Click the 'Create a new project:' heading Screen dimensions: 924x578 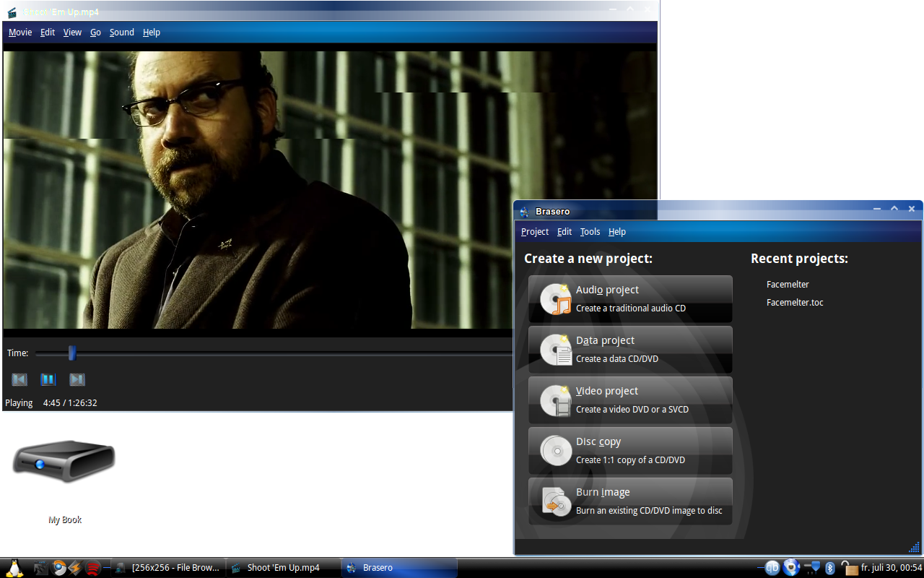coord(588,259)
